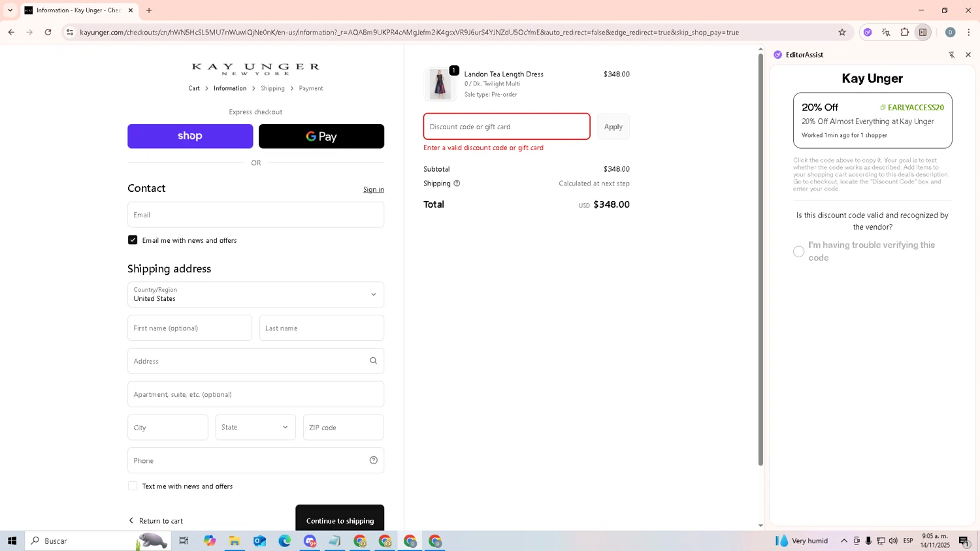Open Chrome three-dot menu

(x=969, y=32)
